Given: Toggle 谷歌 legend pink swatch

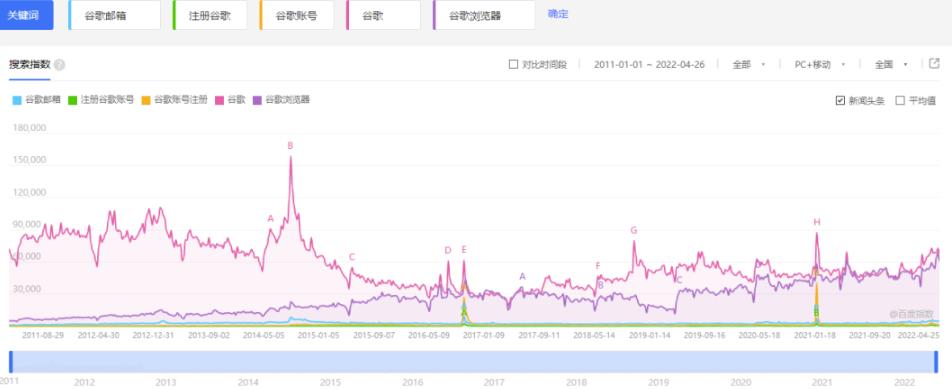Looking at the screenshot, I should click(x=219, y=100).
